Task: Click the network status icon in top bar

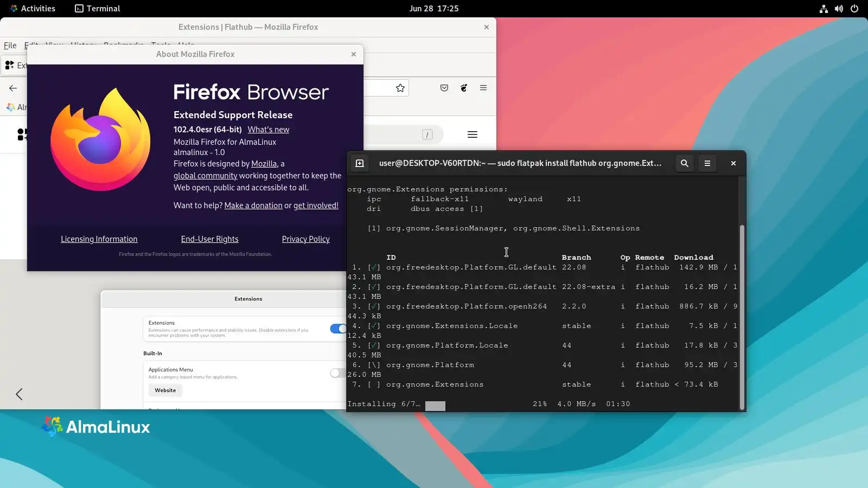Action: [x=824, y=9]
